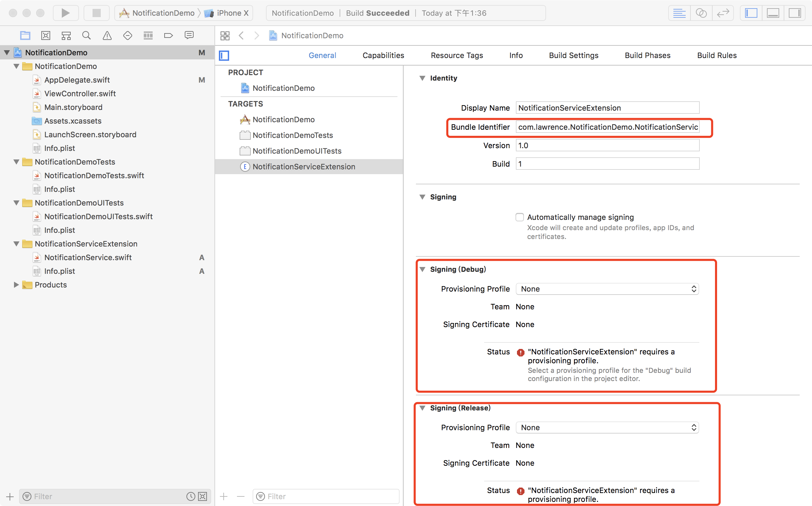Add a new target with plus
Image resolution: width=812 pixels, height=506 pixels.
tap(224, 496)
